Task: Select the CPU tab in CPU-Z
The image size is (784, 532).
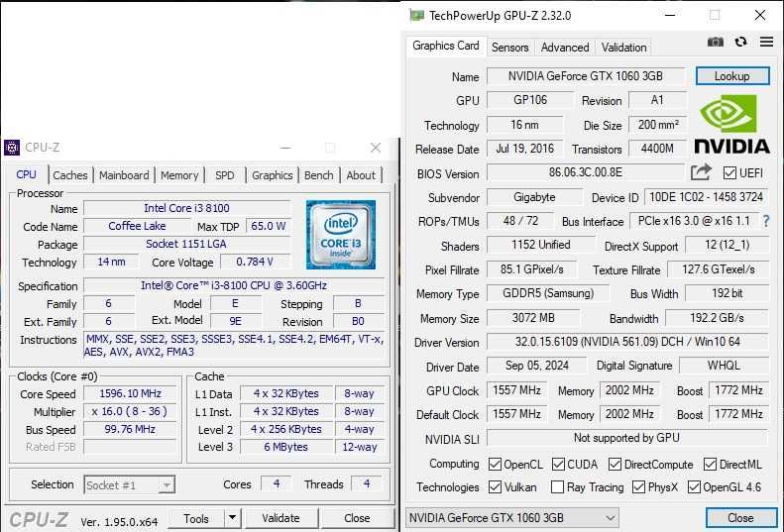Action: coord(26,174)
